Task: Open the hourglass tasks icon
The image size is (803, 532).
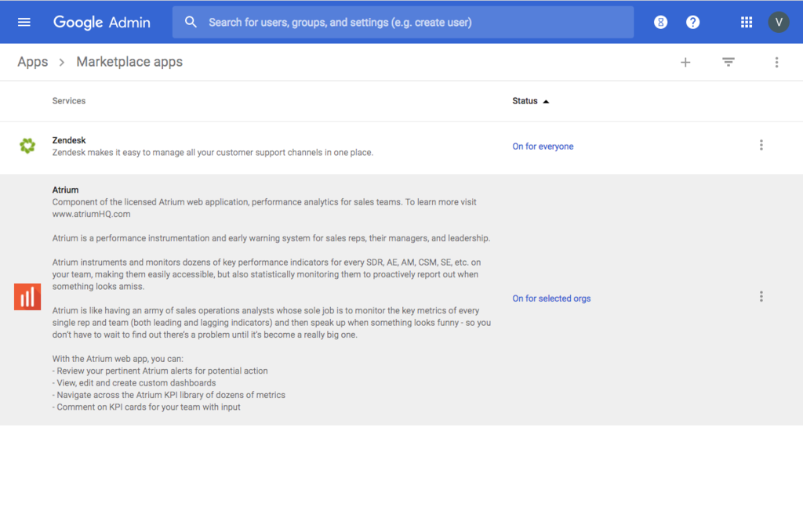Action: [660, 22]
